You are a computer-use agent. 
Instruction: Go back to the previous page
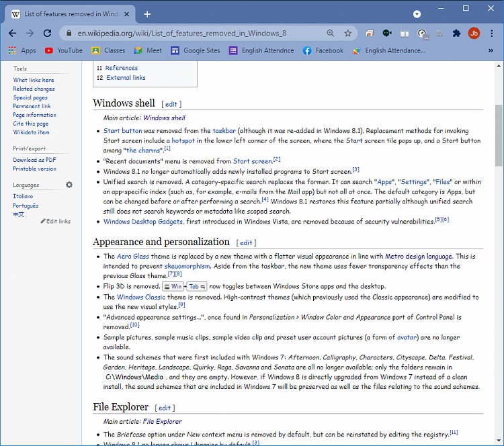(12, 33)
